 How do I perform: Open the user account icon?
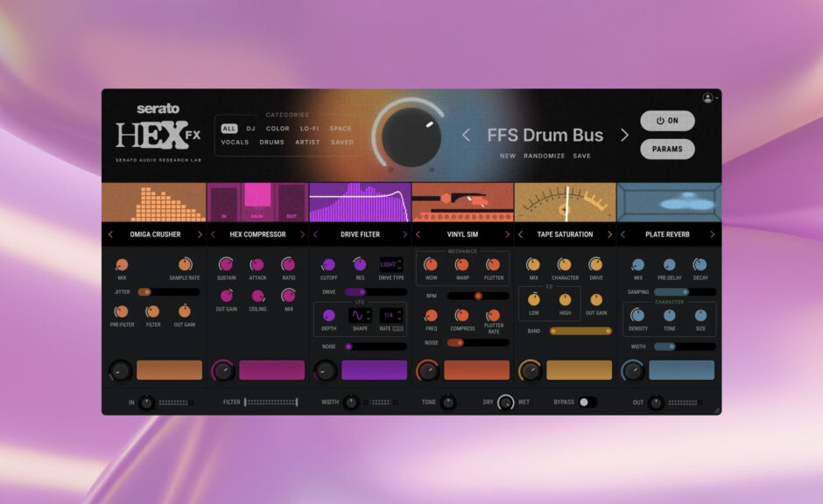click(707, 98)
